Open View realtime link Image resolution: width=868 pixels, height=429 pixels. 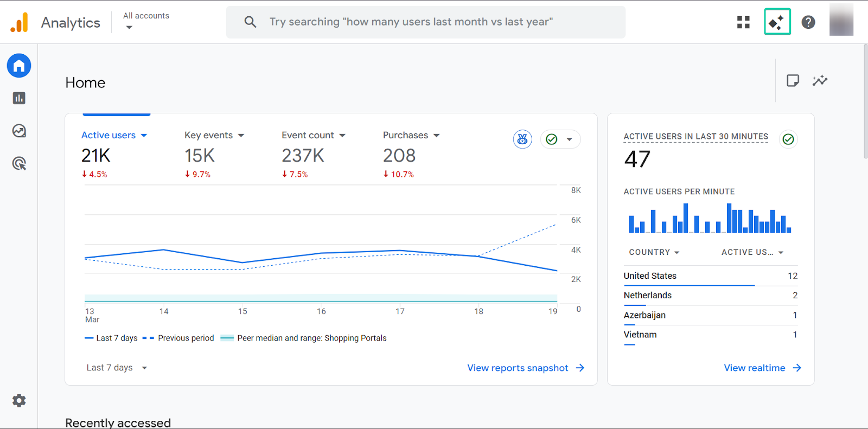coord(762,368)
